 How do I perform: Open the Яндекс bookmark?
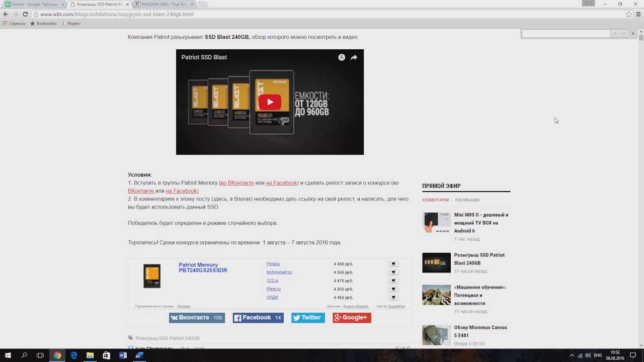pyautogui.click(x=70, y=23)
